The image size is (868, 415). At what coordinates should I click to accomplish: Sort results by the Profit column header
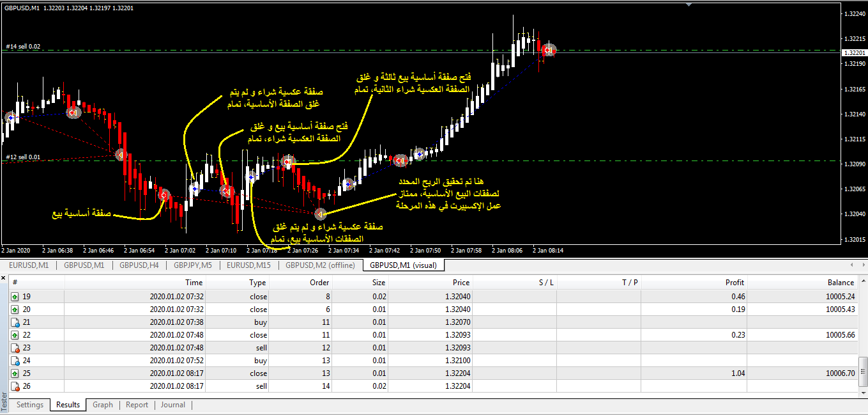pos(735,282)
